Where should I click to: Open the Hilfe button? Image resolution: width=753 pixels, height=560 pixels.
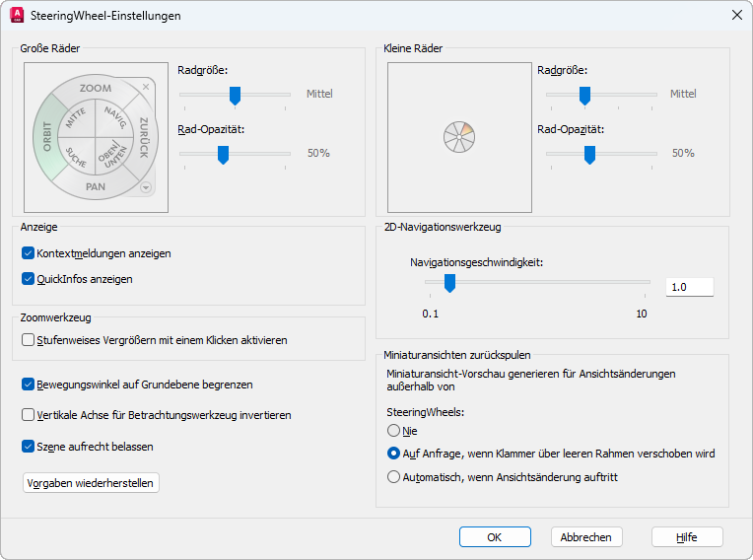point(687,537)
